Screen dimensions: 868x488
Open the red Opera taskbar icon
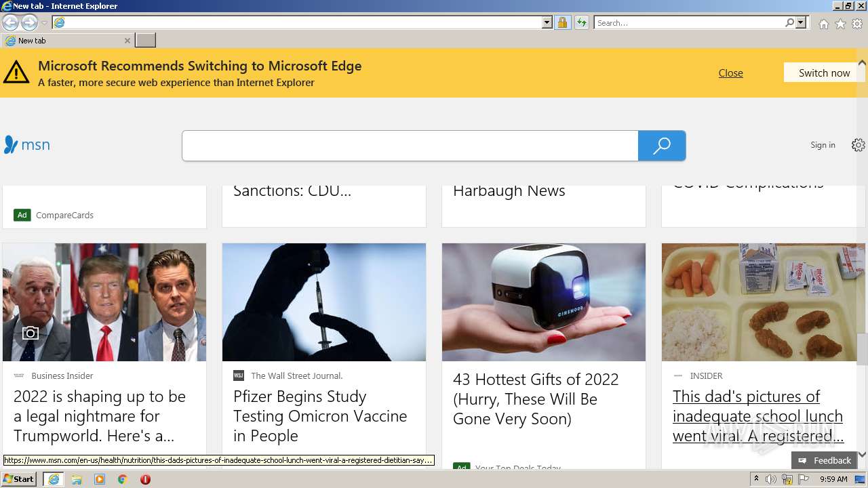tap(145, 479)
